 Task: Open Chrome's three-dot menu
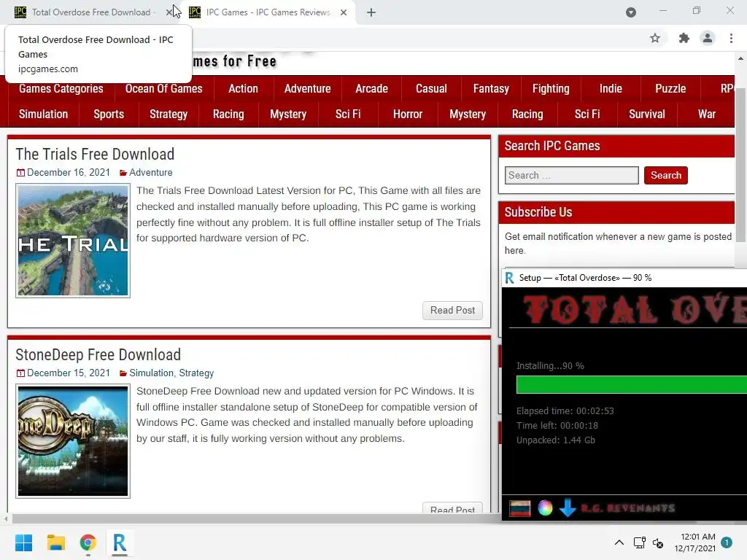pos(731,38)
